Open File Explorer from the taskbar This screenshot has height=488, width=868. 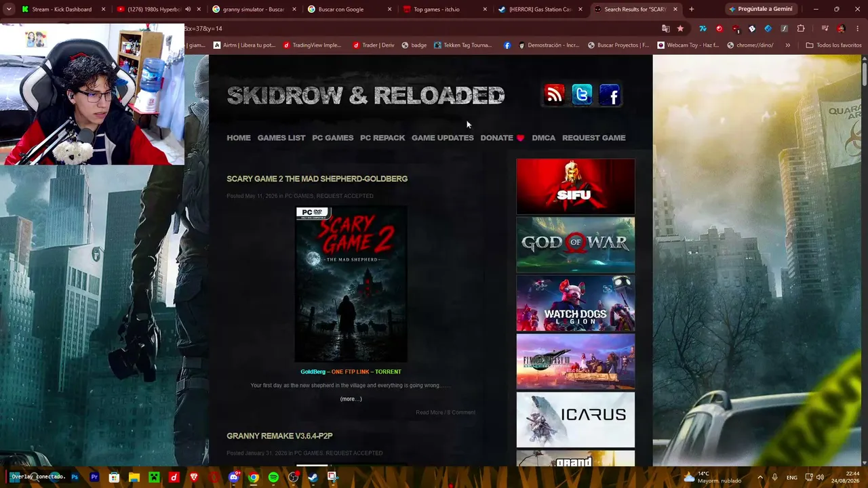click(x=134, y=477)
